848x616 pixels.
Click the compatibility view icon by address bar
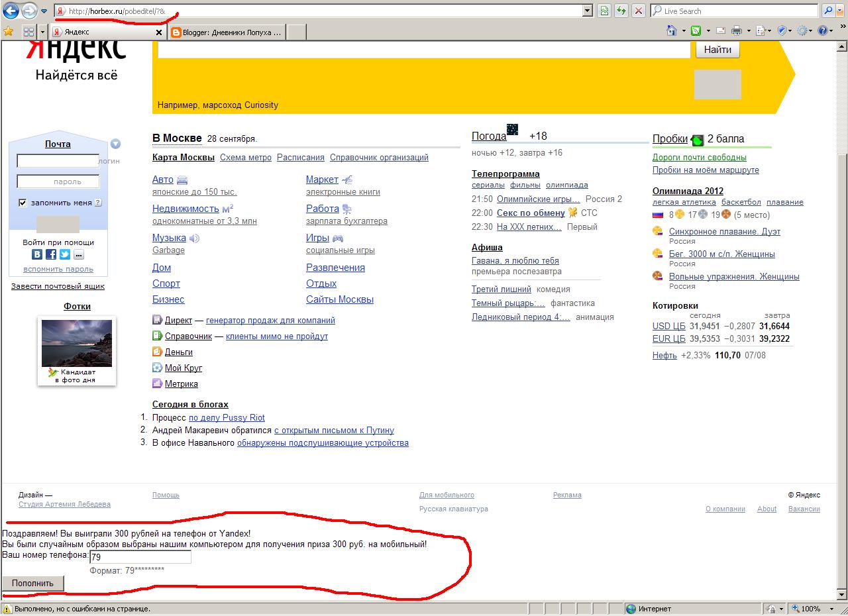(604, 11)
